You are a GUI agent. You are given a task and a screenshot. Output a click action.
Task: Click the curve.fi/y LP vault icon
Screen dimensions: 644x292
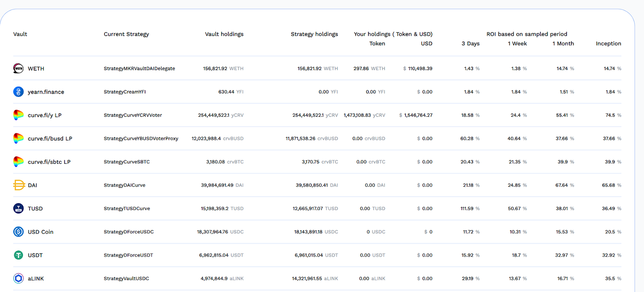(x=18, y=115)
